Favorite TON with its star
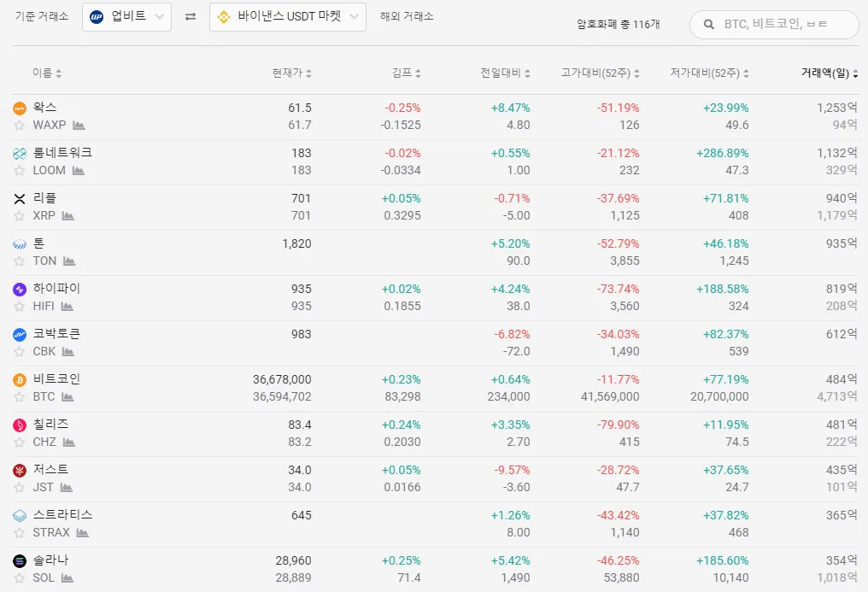The width and height of the screenshot is (868, 592). click(20, 261)
